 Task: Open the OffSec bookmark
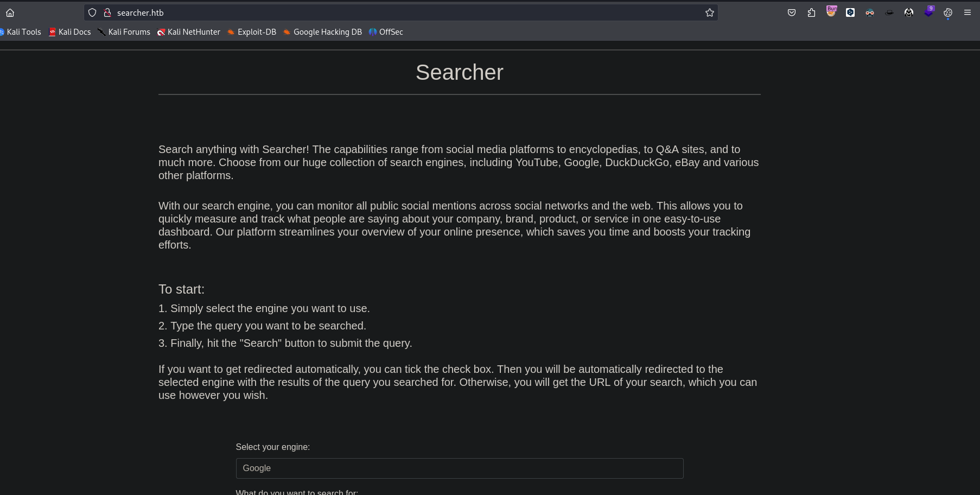[386, 32]
